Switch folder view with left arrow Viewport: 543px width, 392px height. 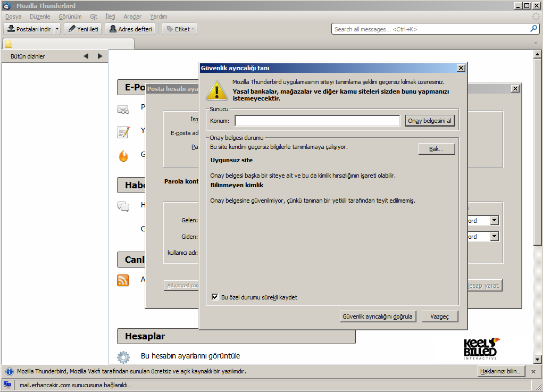[x=86, y=56]
